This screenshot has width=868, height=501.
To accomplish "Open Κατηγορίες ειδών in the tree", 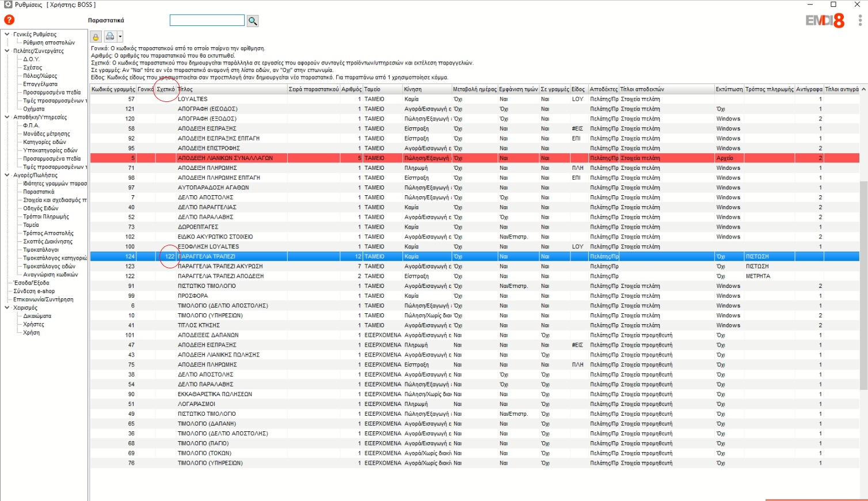I will pyautogui.click(x=44, y=142).
